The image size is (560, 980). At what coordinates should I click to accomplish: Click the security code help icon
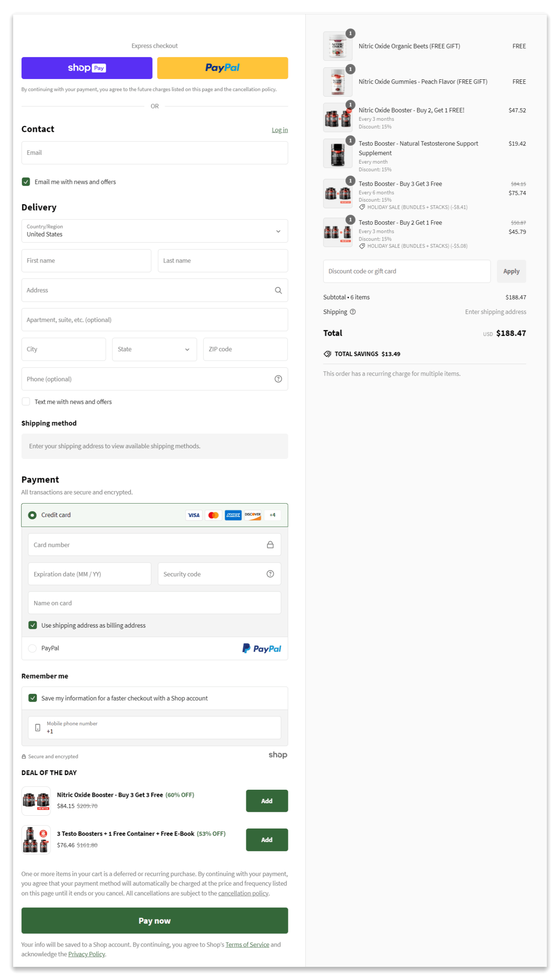(270, 573)
